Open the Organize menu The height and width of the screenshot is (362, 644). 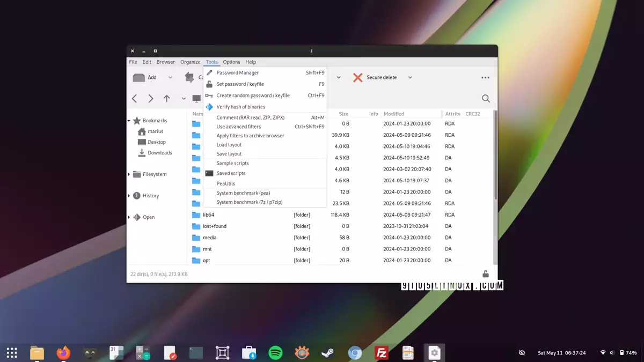coord(191,62)
